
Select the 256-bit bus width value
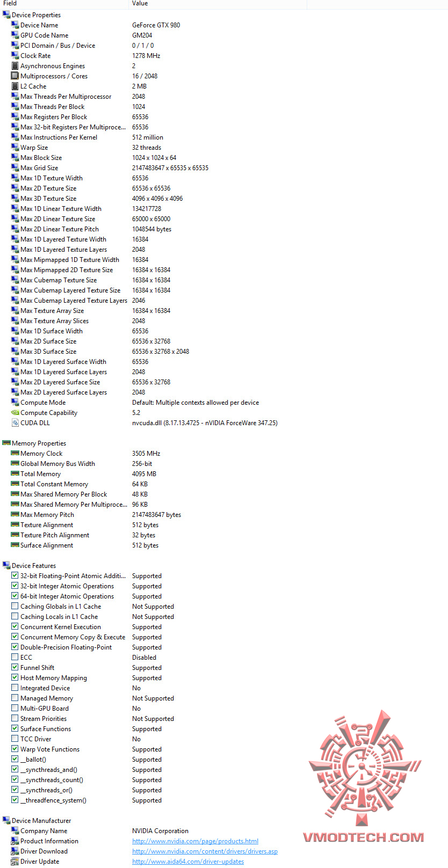(142, 464)
